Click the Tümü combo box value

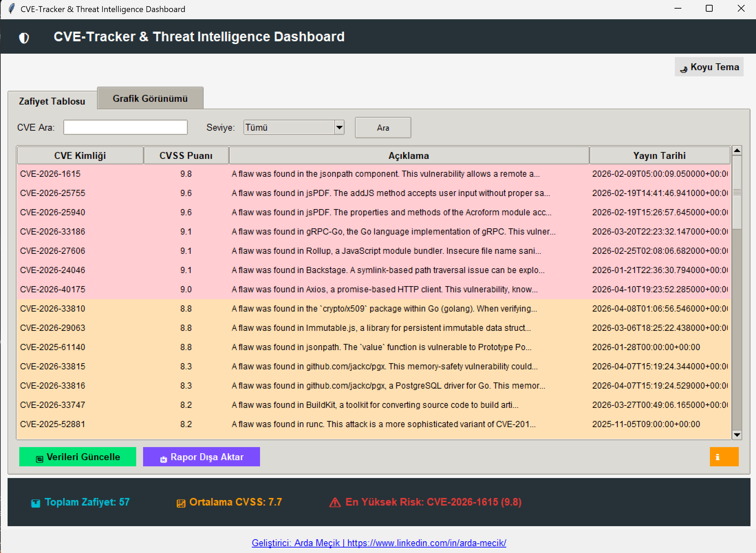coord(289,128)
